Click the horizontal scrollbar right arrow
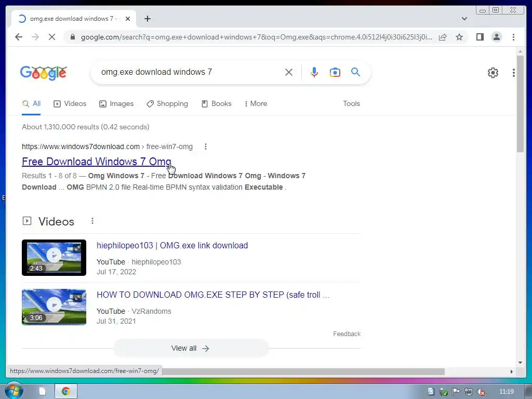Image resolution: width=532 pixels, height=399 pixels. click(x=512, y=371)
